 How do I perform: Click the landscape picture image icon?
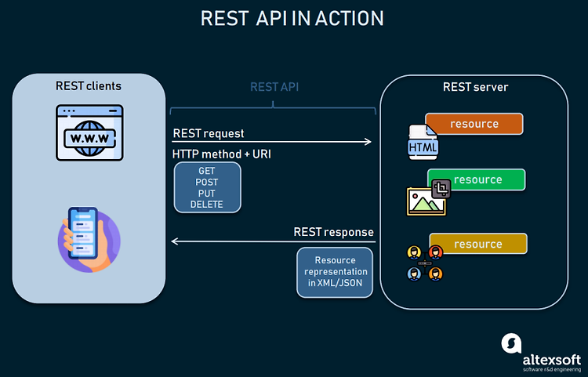point(426,201)
